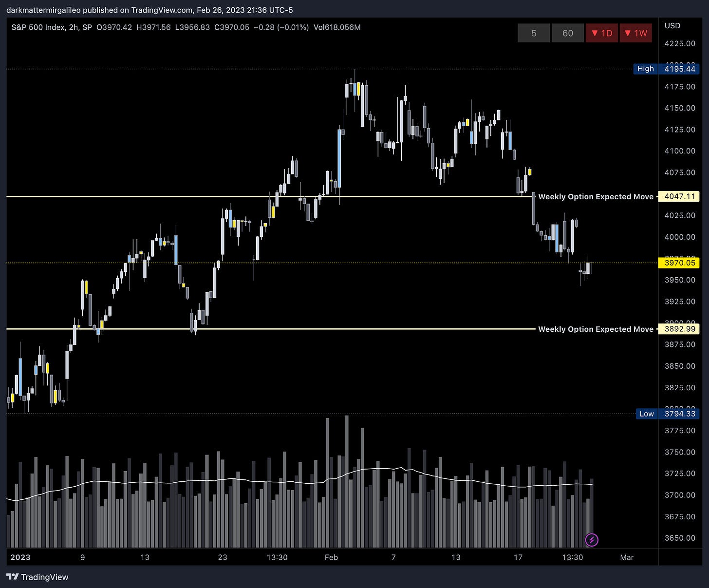Click the 2023 label on time axis
709x588 pixels.
[20, 557]
